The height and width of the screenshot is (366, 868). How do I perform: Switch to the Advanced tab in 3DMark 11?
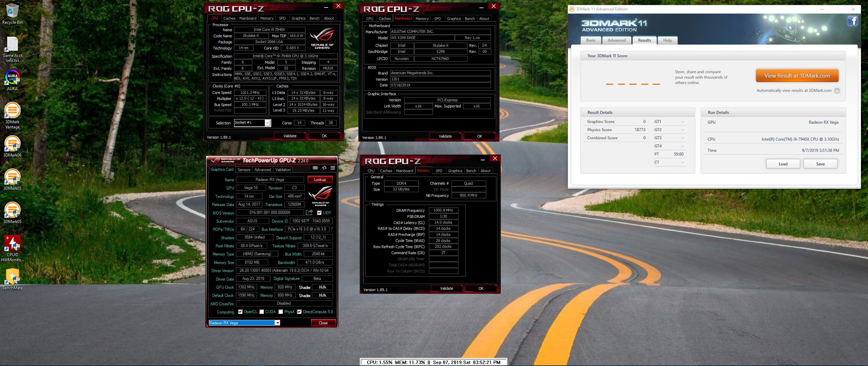coord(616,40)
